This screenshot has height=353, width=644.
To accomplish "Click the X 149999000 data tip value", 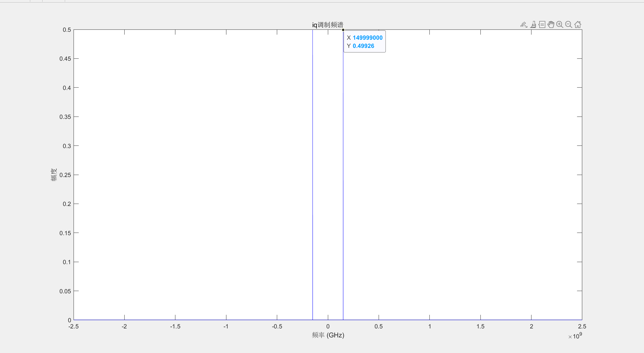I will (x=367, y=38).
